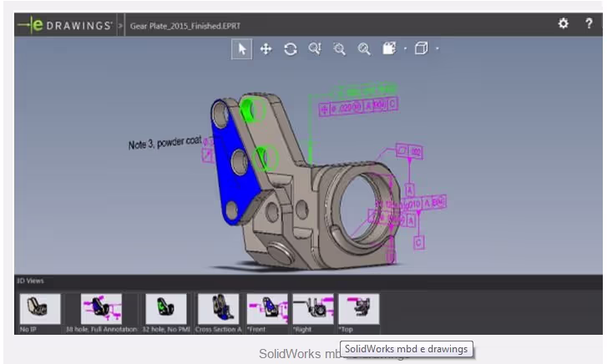Activate the Pan move tool

(266, 48)
